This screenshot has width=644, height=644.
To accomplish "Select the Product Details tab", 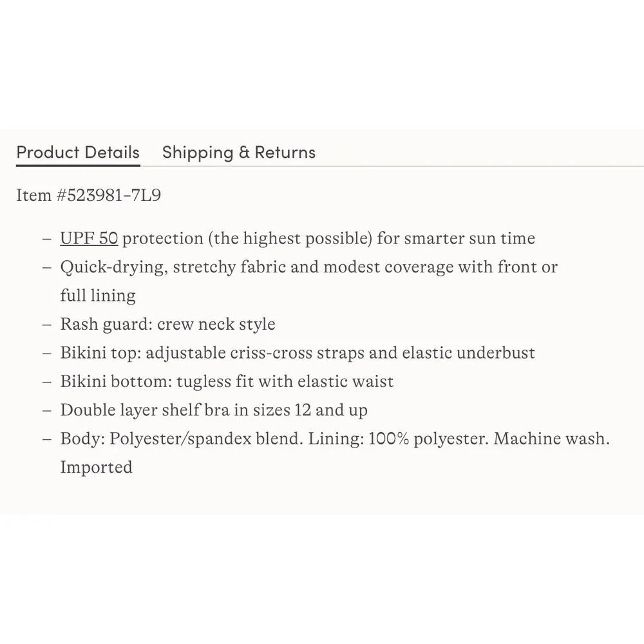I will tap(78, 153).
